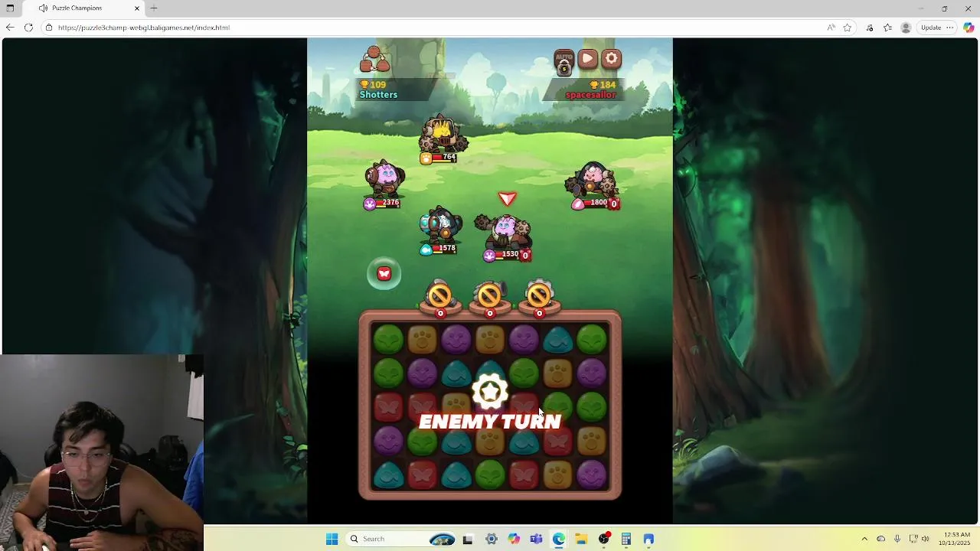980x551 pixels.
Task: Open File Explorer from taskbar
Action: (581, 539)
